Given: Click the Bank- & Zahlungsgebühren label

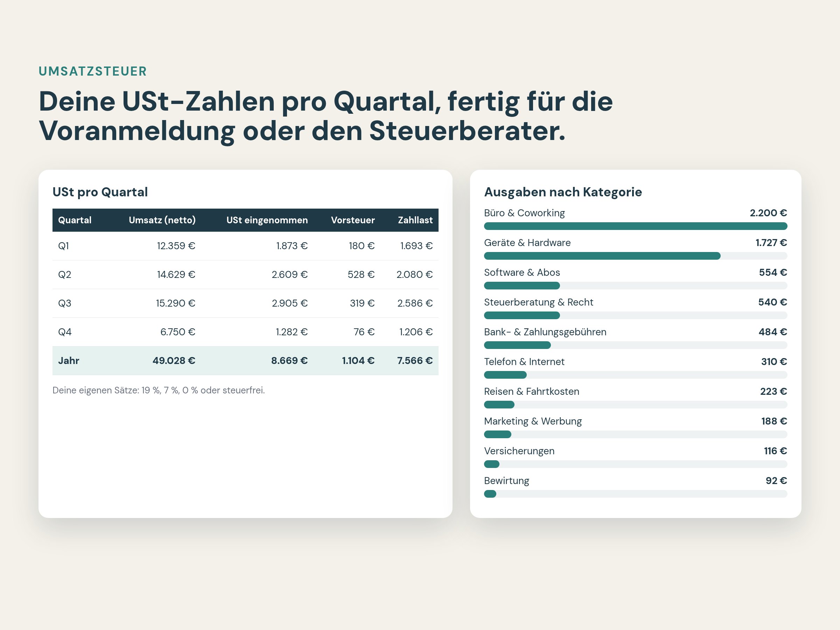Looking at the screenshot, I should [x=545, y=332].
